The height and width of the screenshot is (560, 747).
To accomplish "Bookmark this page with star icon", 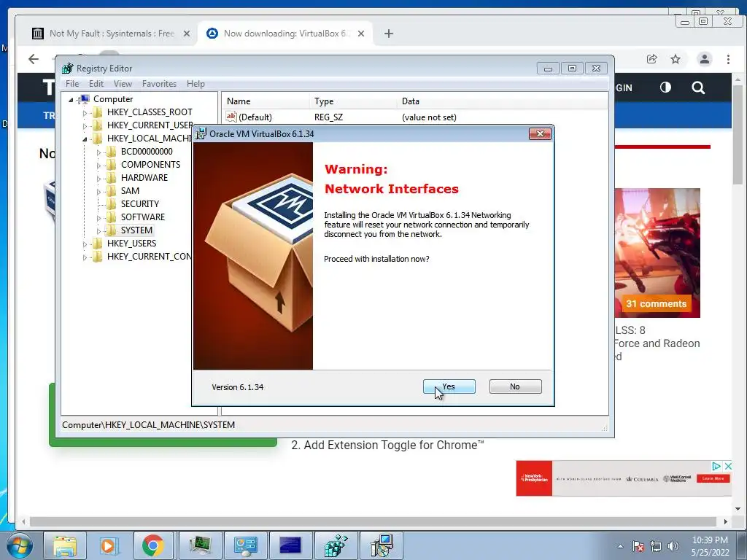I will click(x=676, y=59).
